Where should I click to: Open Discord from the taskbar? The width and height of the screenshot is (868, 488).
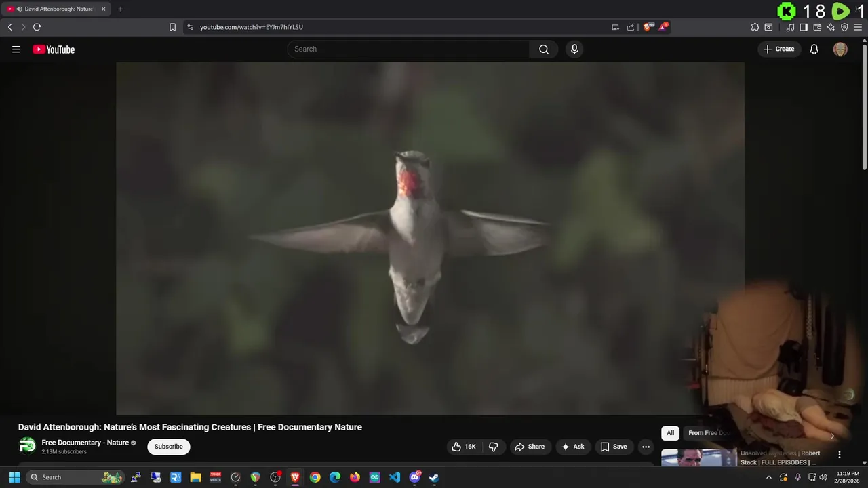414,477
